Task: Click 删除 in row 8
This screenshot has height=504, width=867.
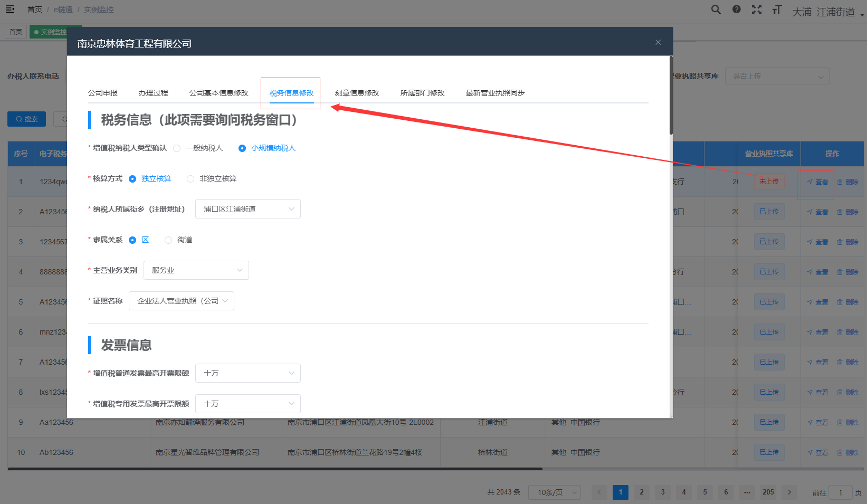Action: [847, 392]
